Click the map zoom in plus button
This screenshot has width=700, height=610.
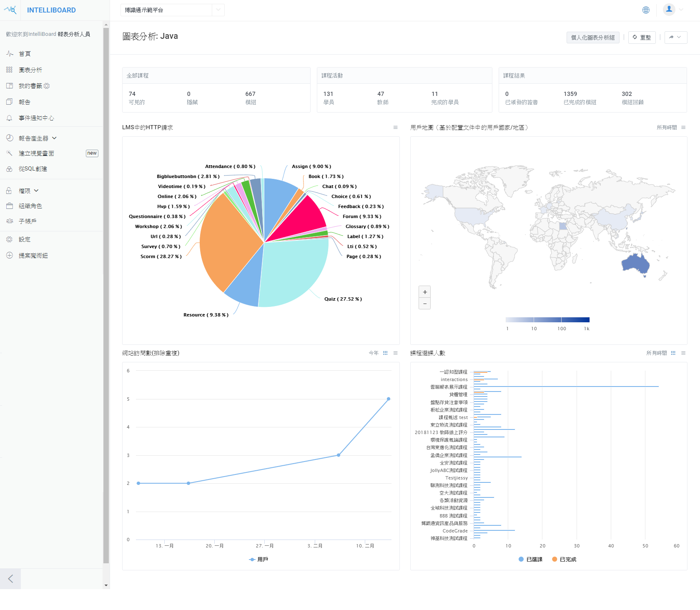point(424,292)
